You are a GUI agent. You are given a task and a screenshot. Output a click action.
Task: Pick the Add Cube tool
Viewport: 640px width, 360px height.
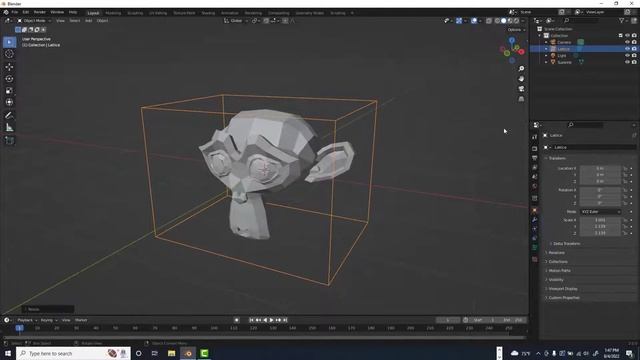(9, 140)
